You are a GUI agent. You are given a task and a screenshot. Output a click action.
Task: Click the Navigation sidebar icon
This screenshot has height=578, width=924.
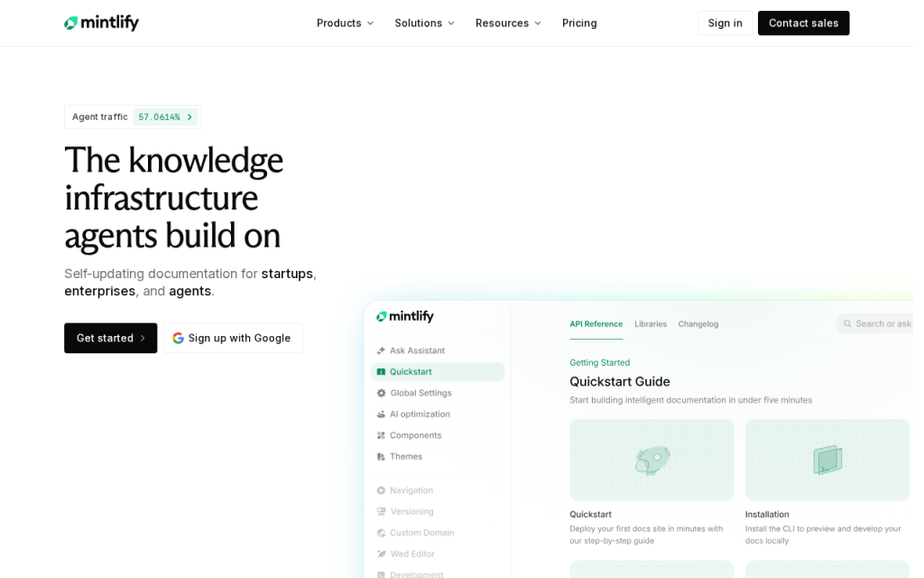381,490
